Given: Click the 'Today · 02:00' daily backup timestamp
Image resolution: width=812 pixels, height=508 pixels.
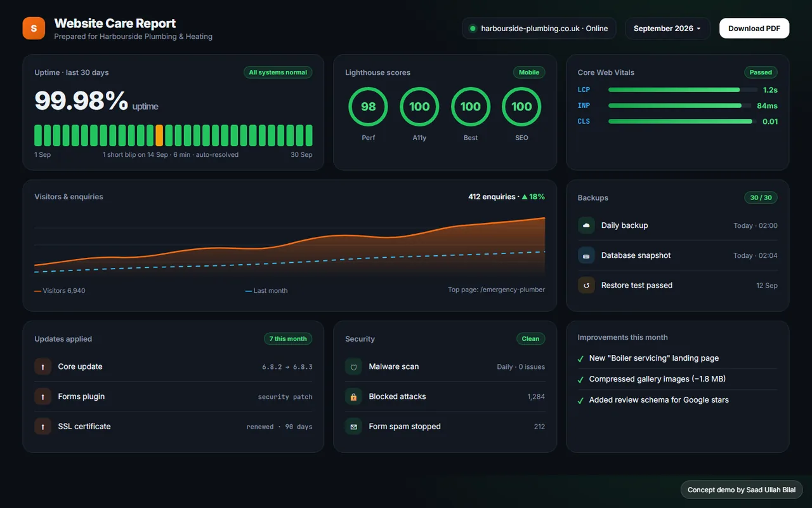Looking at the screenshot, I should click(755, 225).
